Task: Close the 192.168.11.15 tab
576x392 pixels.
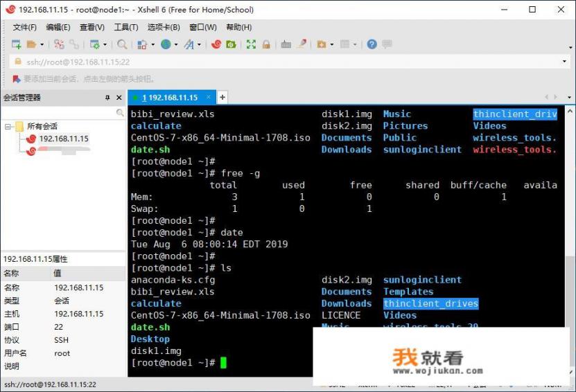Action: 208,97
